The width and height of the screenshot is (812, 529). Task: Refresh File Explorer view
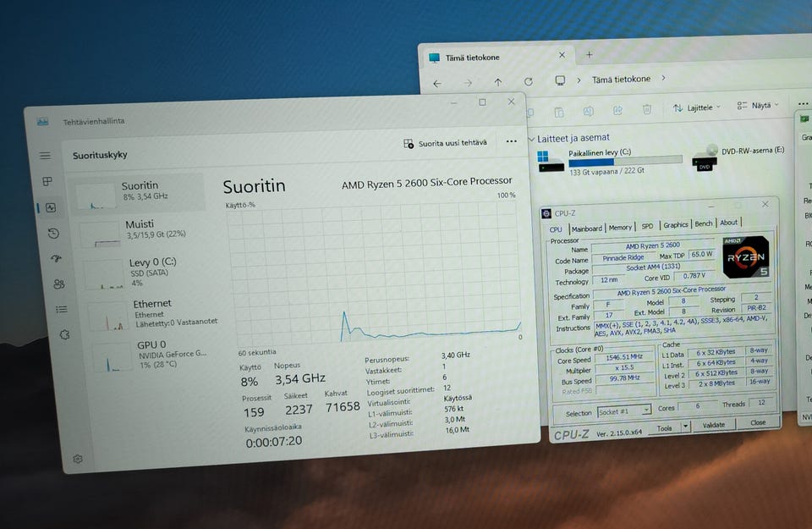(528, 82)
